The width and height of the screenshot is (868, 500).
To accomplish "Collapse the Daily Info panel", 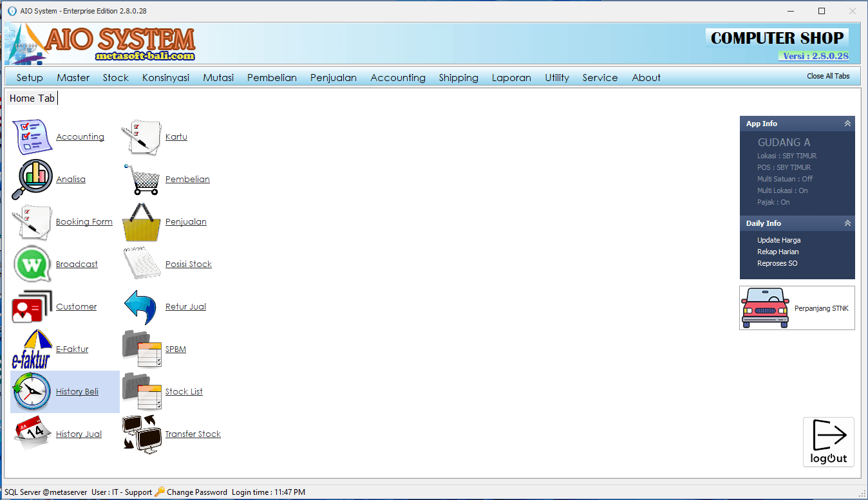I will coord(847,223).
